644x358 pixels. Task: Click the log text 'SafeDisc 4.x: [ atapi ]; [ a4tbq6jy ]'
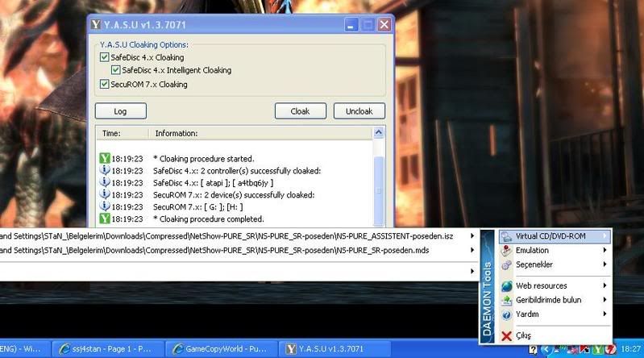coord(213,182)
